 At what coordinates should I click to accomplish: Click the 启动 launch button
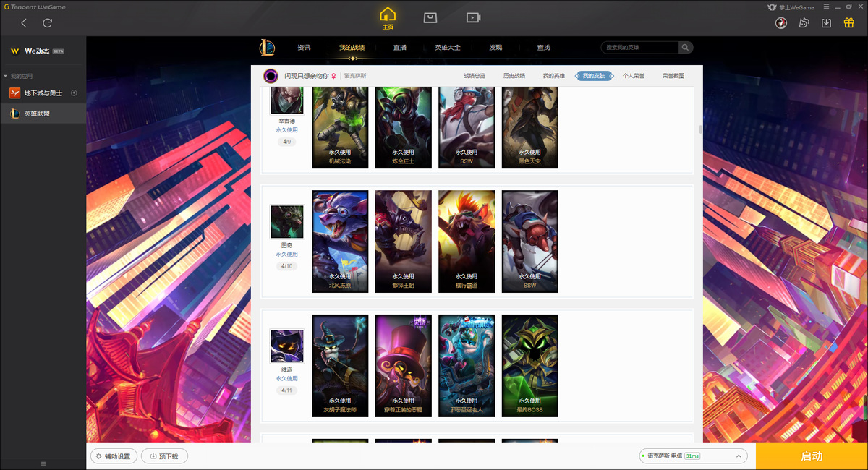tap(812, 456)
